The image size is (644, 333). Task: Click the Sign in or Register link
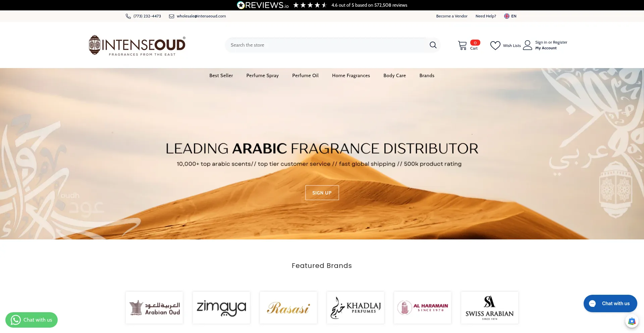(551, 42)
